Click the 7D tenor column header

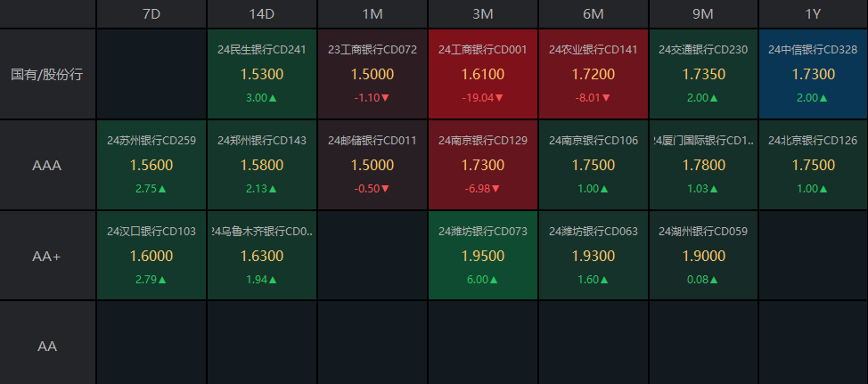[x=151, y=14]
